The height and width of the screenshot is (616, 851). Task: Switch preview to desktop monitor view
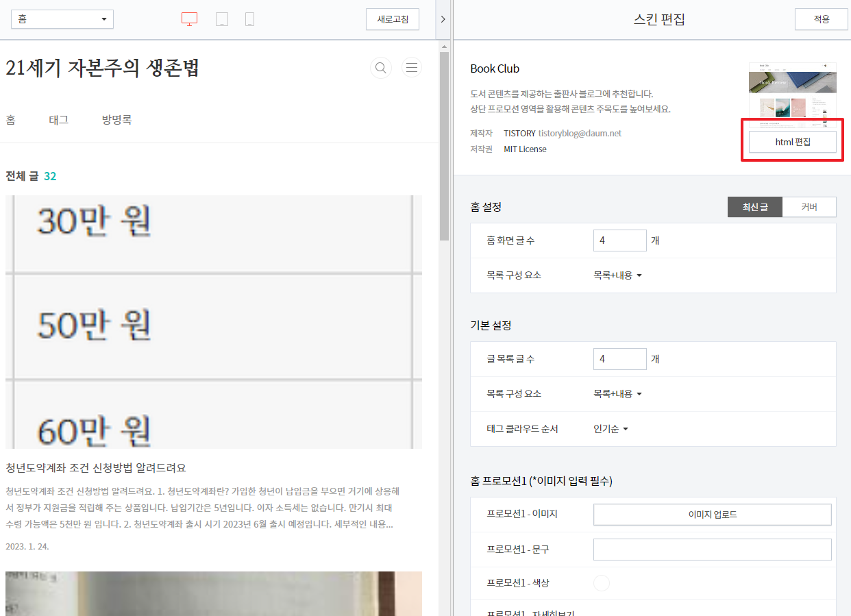click(x=189, y=19)
